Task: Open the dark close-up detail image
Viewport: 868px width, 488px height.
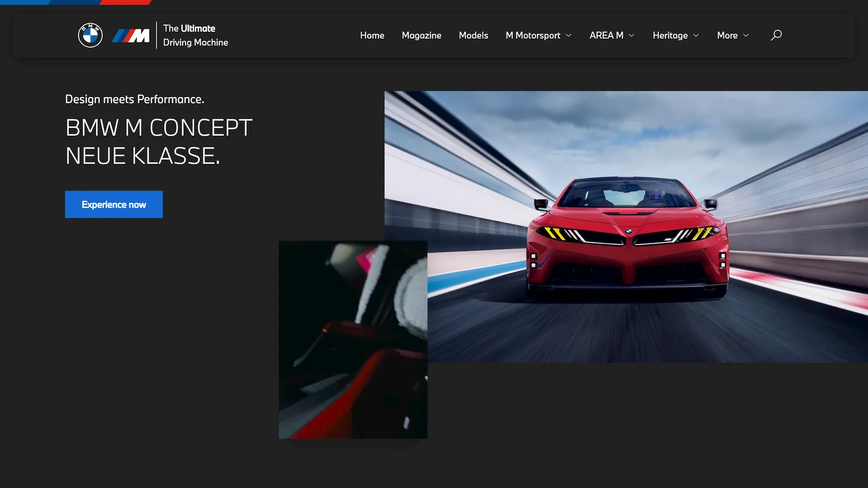Action: pyautogui.click(x=353, y=339)
